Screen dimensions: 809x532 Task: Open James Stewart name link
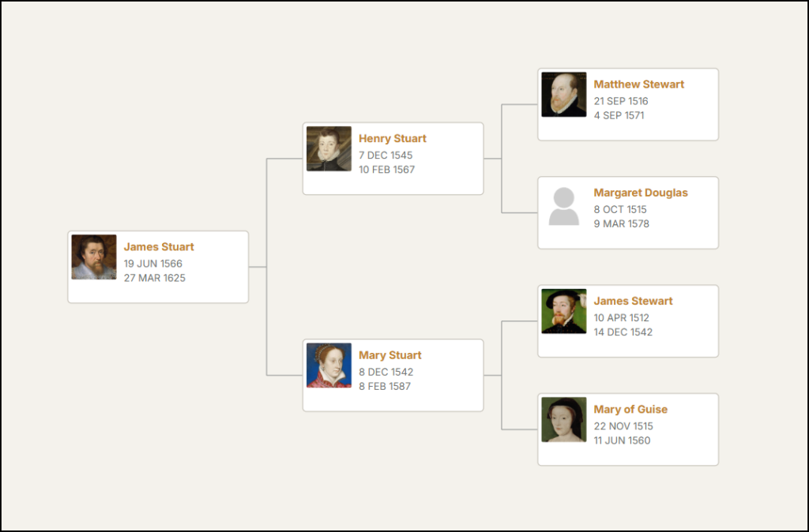[633, 301]
